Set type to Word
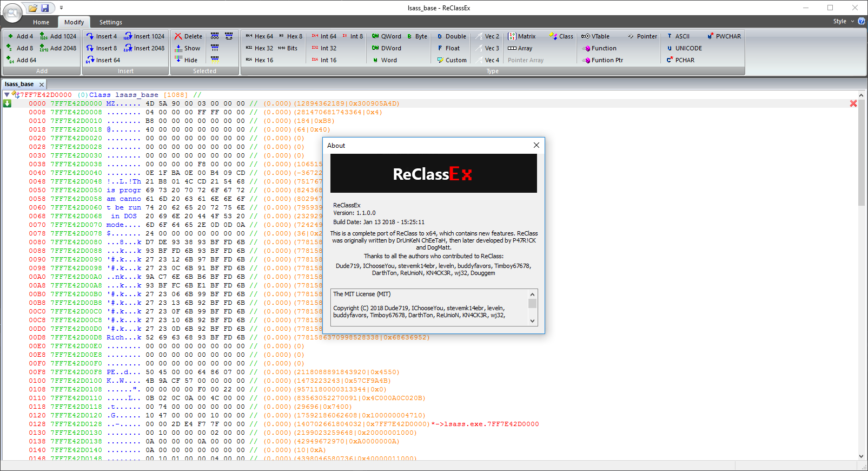 385,60
